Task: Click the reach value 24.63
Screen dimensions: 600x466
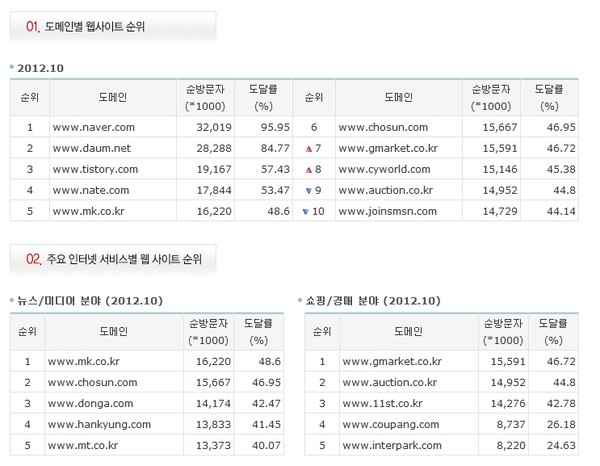Action: coord(561,445)
